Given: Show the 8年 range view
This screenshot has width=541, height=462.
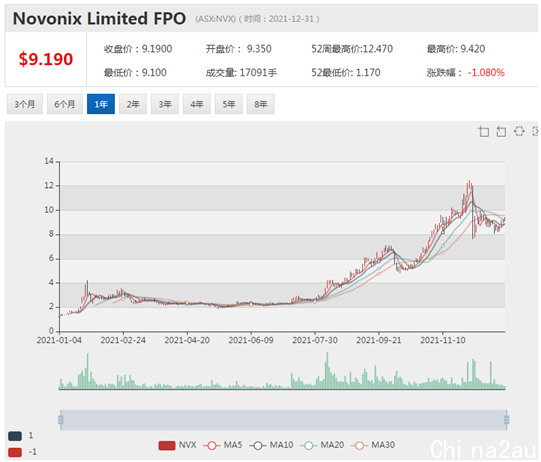Looking at the screenshot, I should [261, 104].
